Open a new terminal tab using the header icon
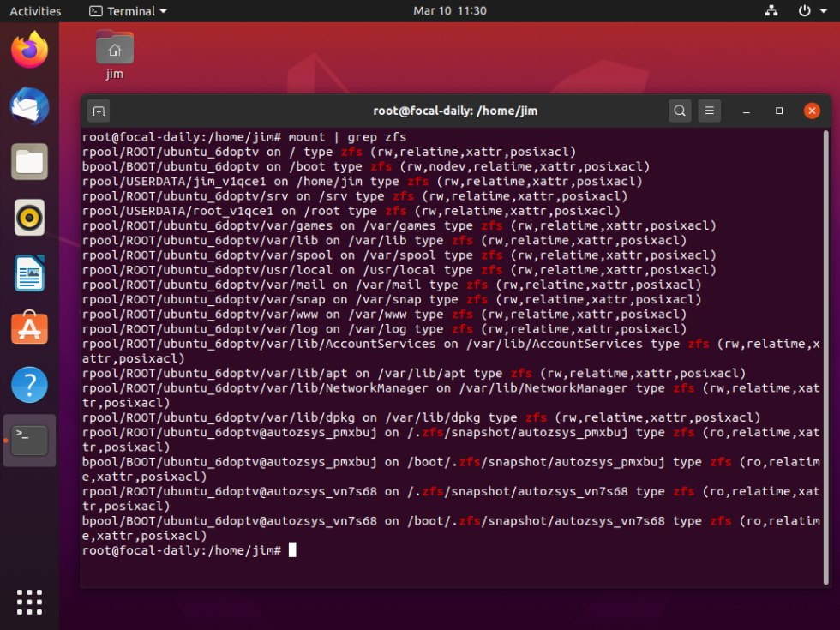 coord(97,111)
